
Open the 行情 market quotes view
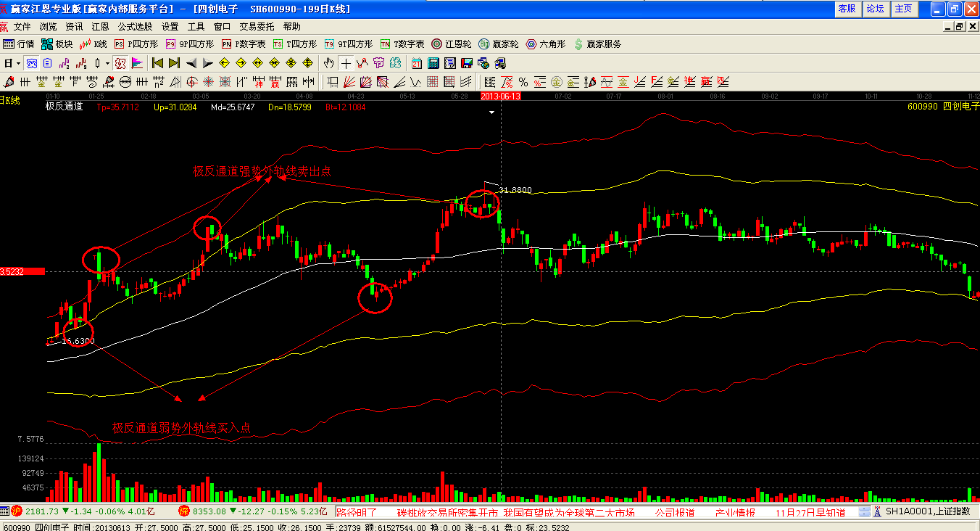click(x=19, y=44)
